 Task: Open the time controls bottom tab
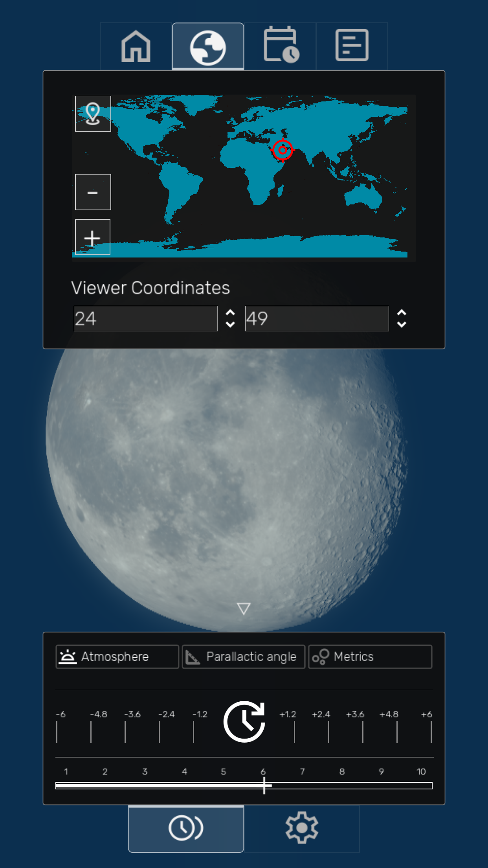point(186,828)
